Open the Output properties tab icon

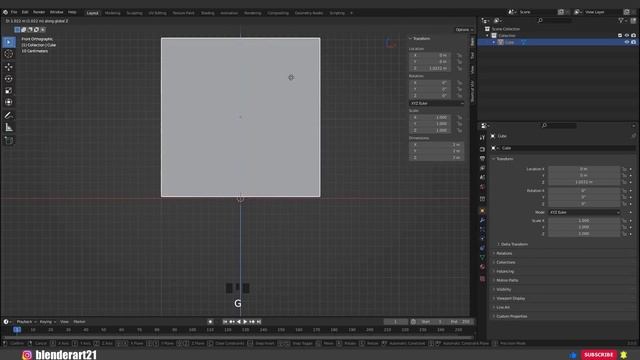(482, 158)
